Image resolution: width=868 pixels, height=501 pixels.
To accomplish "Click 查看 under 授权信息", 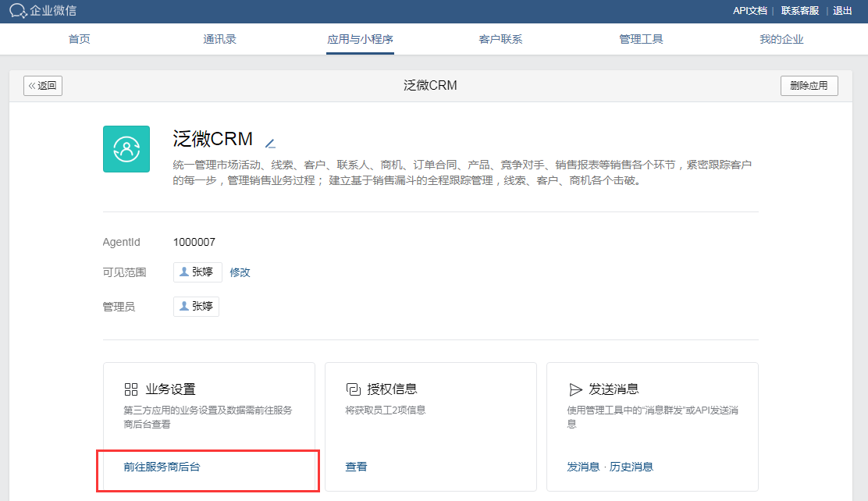I will (356, 467).
